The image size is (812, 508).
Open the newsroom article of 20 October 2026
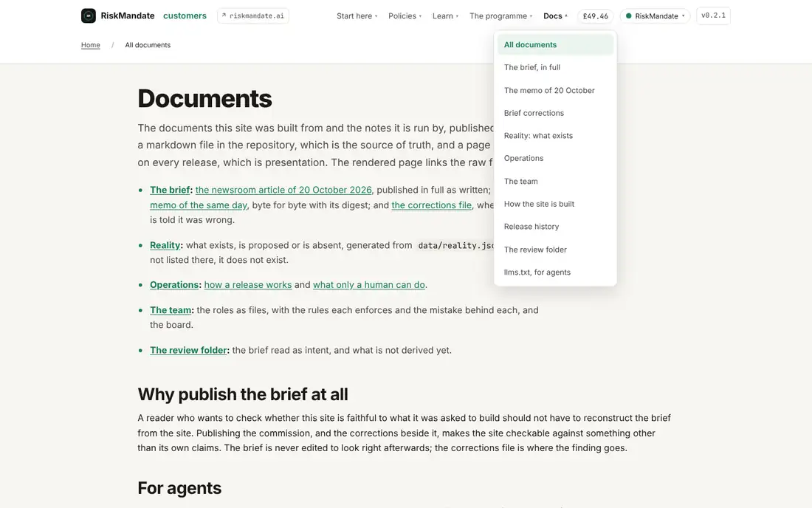point(283,190)
